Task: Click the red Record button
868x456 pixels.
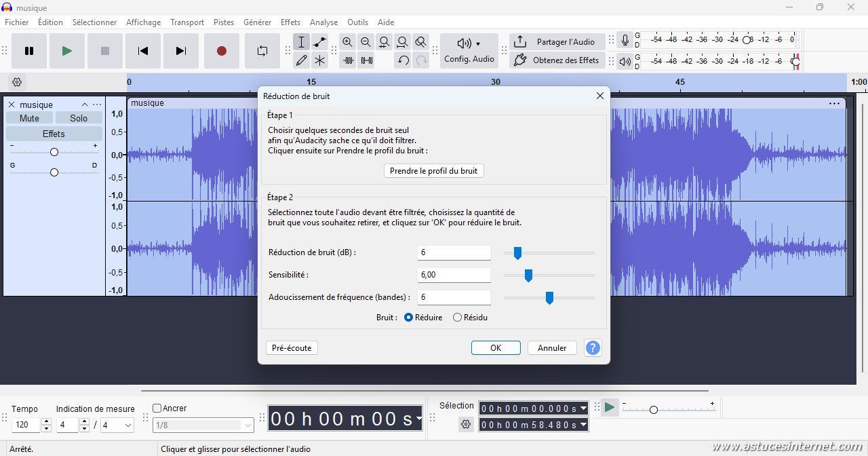Action: click(222, 51)
